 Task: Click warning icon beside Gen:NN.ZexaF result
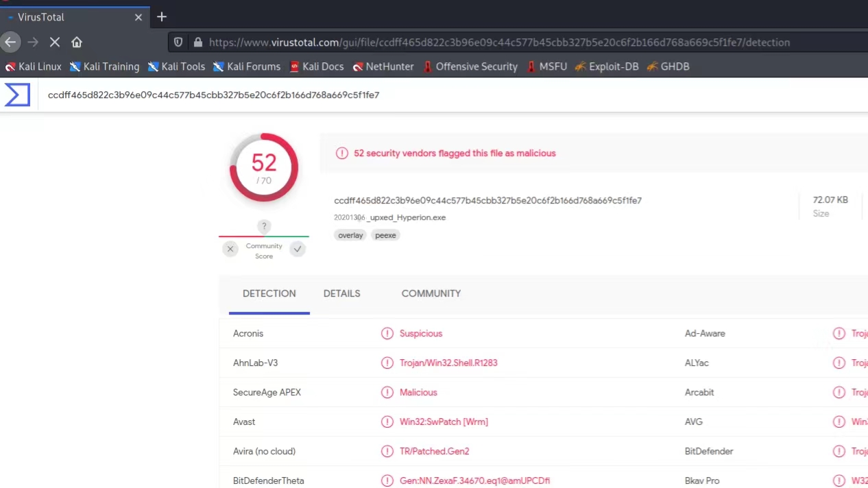click(x=387, y=480)
